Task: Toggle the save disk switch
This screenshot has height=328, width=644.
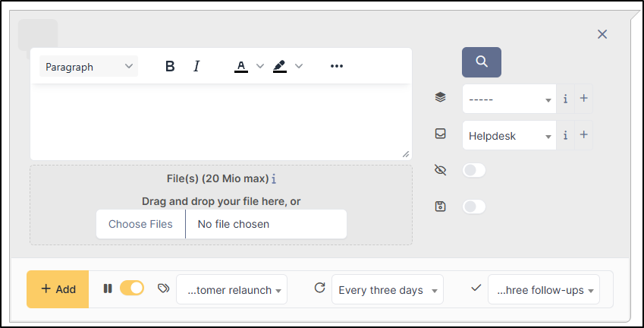Action: (x=474, y=207)
